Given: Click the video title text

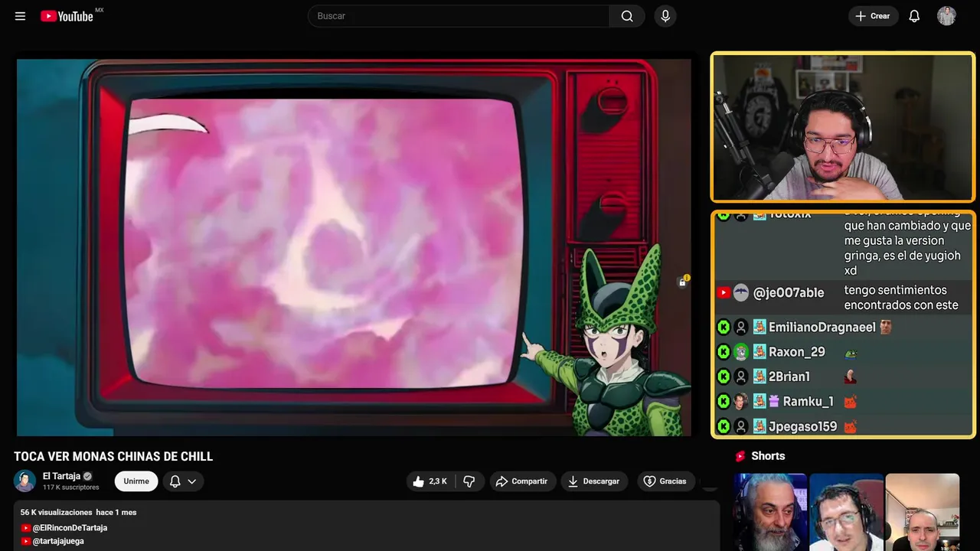Looking at the screenshot, I should point(113,457).
